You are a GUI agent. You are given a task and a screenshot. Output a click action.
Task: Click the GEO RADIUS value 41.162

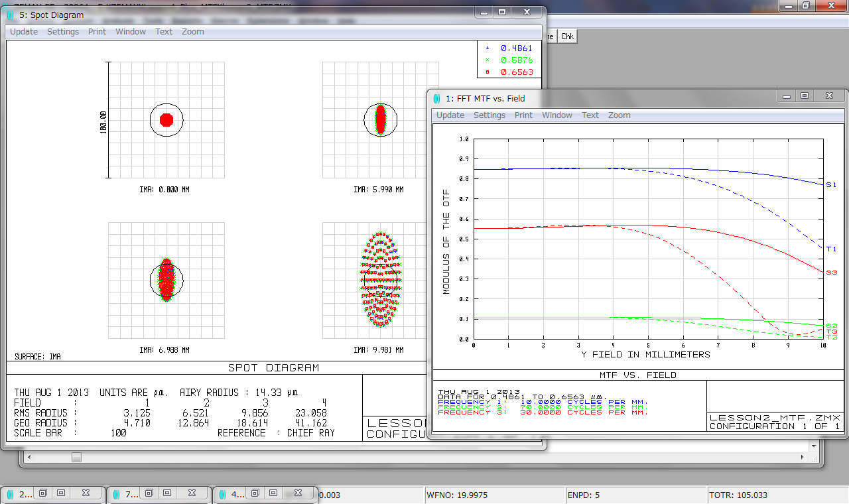click(310, 423)
